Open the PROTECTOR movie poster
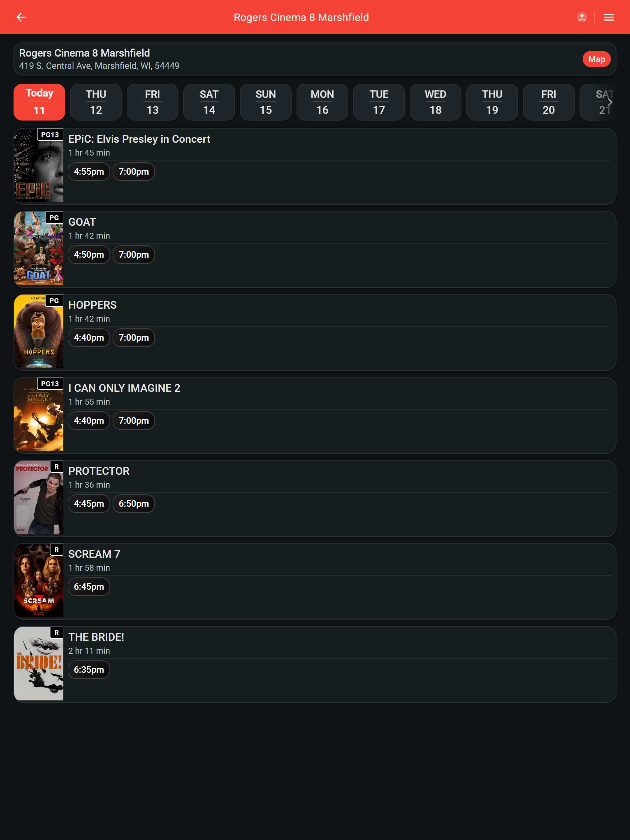 [x=39, y=498]
